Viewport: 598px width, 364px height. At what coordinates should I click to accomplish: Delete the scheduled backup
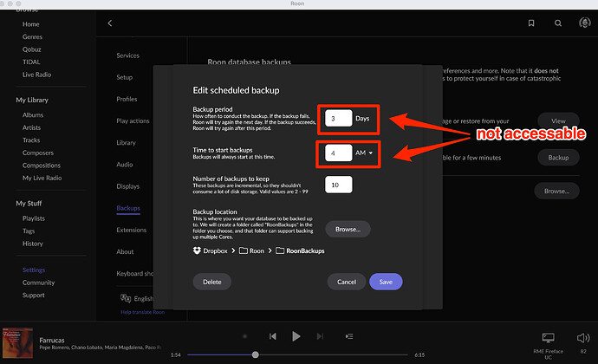point(212,282)
